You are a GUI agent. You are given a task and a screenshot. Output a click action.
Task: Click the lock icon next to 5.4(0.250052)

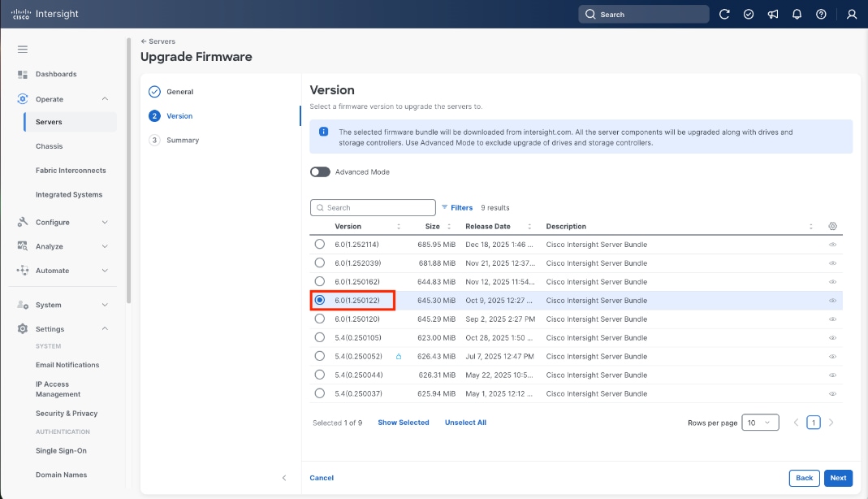pyautogui.click(x=399, y=356)
